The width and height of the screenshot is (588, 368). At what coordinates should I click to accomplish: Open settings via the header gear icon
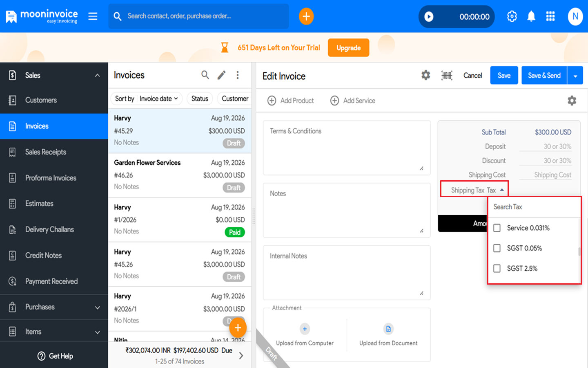[512, 16]
